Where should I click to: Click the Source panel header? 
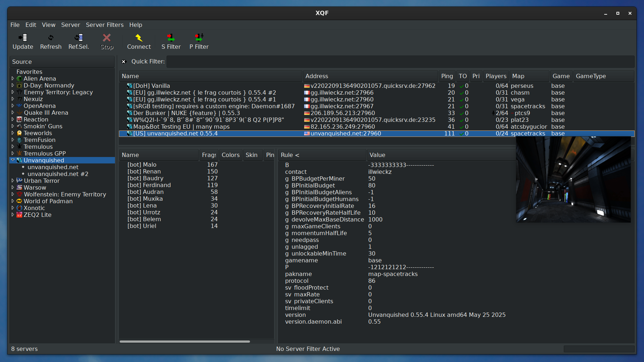click(62, 62)
